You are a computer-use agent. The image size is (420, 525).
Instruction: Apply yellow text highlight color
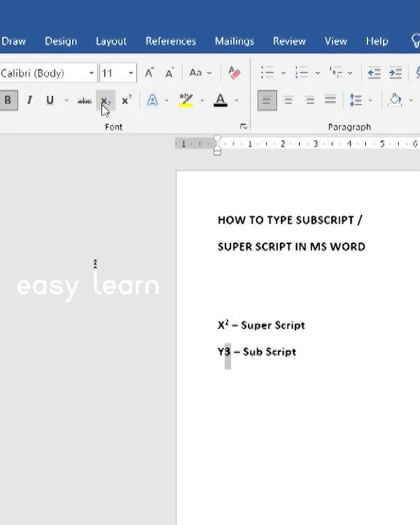[186, 100]
